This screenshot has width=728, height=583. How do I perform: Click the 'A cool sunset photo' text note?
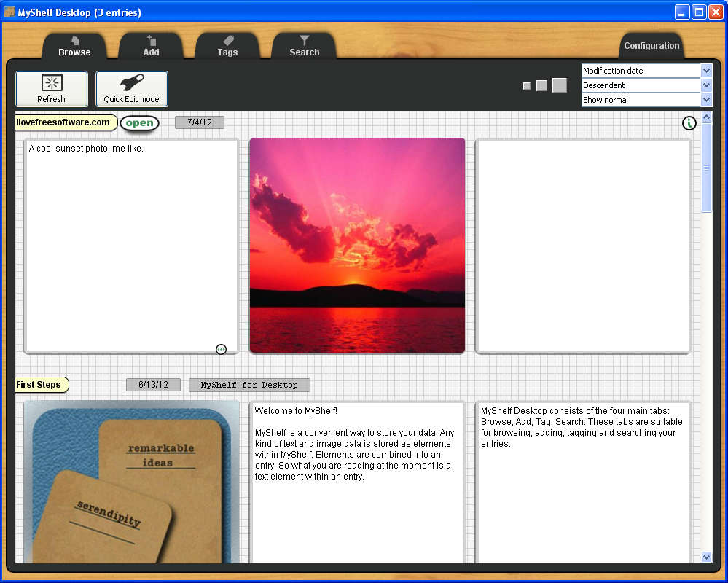131,246
